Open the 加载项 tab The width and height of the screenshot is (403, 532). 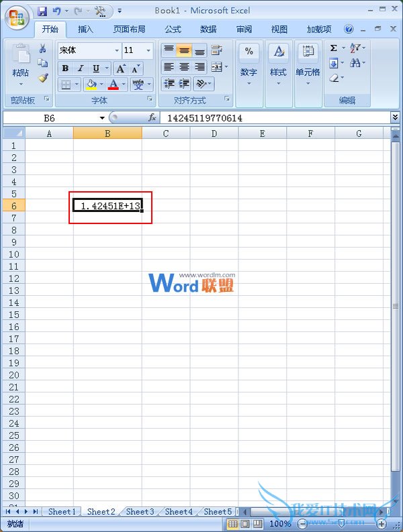(x=319, y=30)
